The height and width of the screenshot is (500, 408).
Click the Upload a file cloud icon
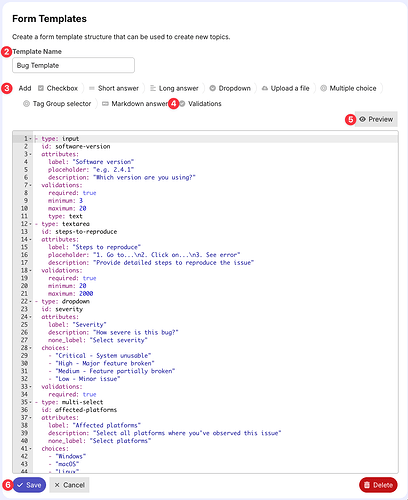(x=265, y=88)
